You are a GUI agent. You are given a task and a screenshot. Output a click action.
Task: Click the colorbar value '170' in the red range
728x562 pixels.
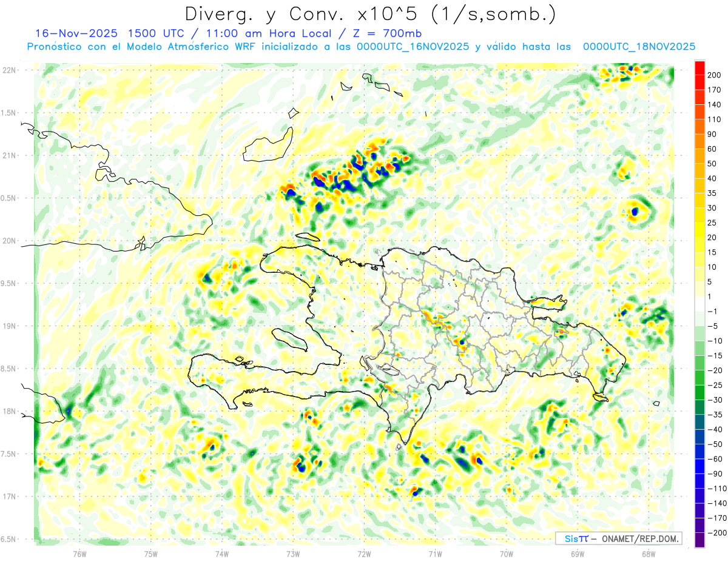(715, 90)
